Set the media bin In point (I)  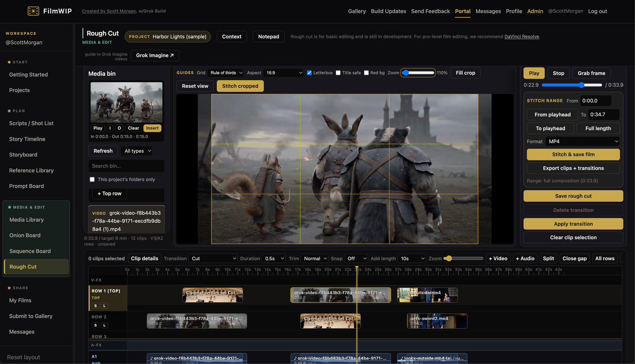click(110, 128)
